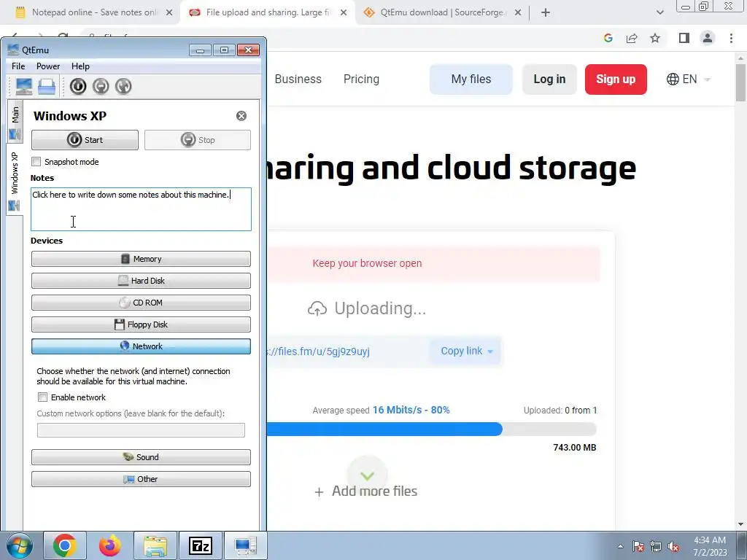747x560 pixels.
Task: Enable Snapshot mode checkbox
Action: tap(36, 162)
